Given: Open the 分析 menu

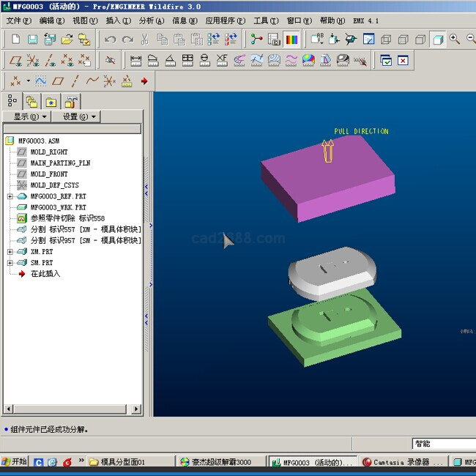Looking at the screenshot, I should [151, 21].
